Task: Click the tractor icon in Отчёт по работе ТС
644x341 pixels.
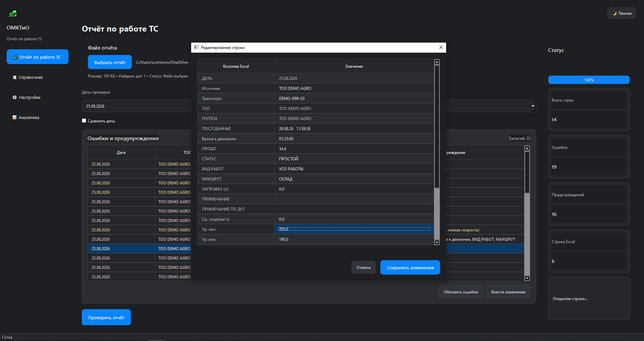Action: coord(15,57)
